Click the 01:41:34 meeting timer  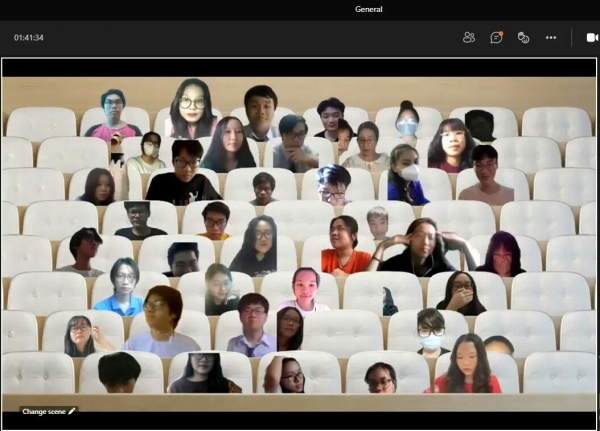pos(29,38)
